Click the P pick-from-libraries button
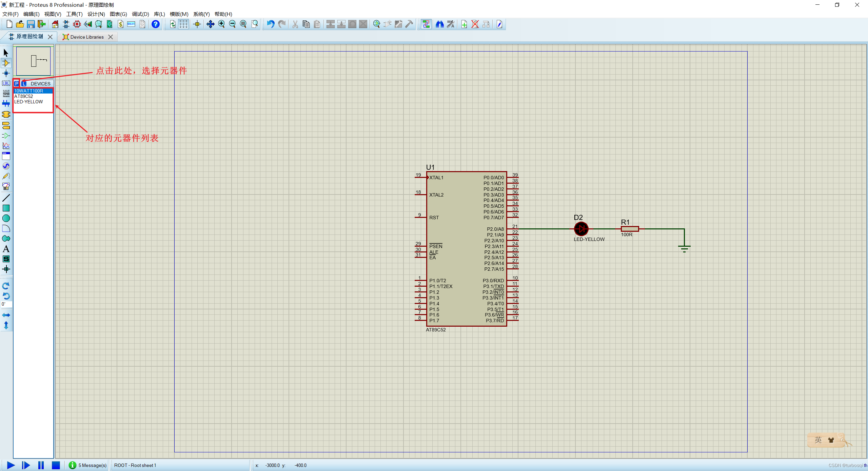 pyautogui.click(x=16, y=83)
